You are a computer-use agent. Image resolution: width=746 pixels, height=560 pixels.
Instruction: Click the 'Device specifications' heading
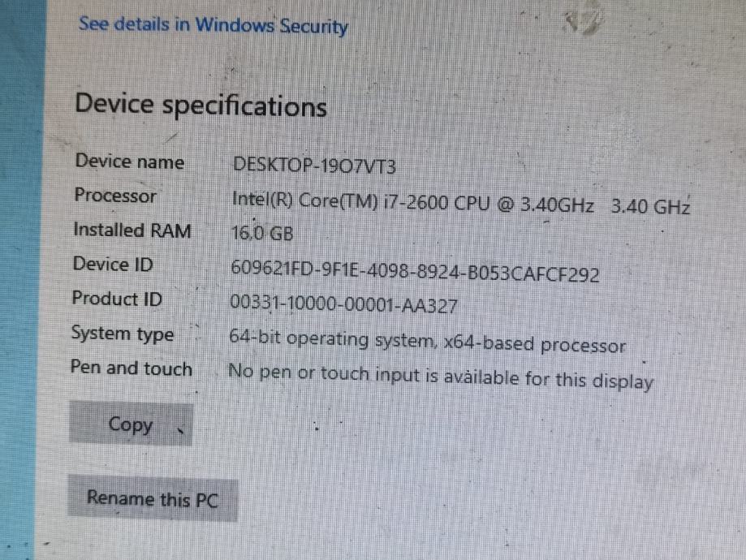pos(201,106)
